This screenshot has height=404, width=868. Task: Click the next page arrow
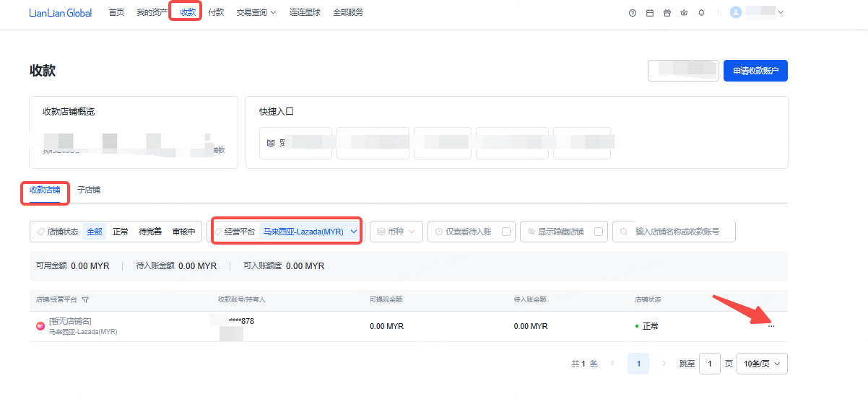click(664, 364)
